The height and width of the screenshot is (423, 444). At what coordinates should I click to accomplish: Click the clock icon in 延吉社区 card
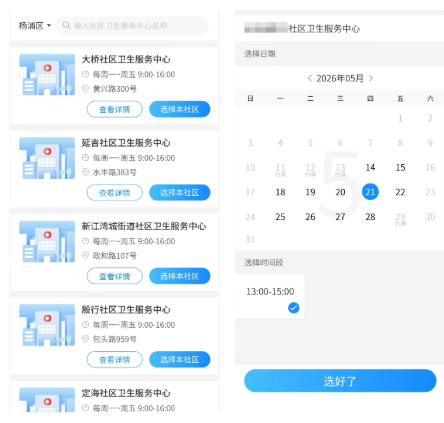tap(86, 158)
